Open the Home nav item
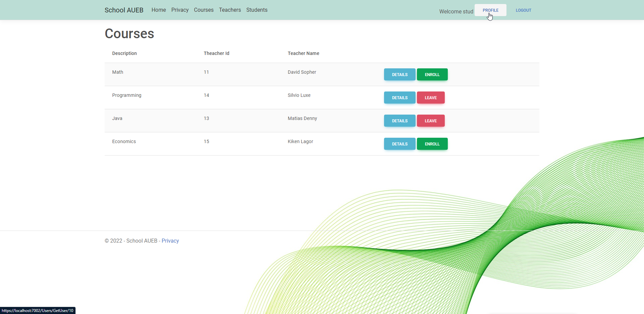This screenshot has width=644, height=314. point(159,10)
